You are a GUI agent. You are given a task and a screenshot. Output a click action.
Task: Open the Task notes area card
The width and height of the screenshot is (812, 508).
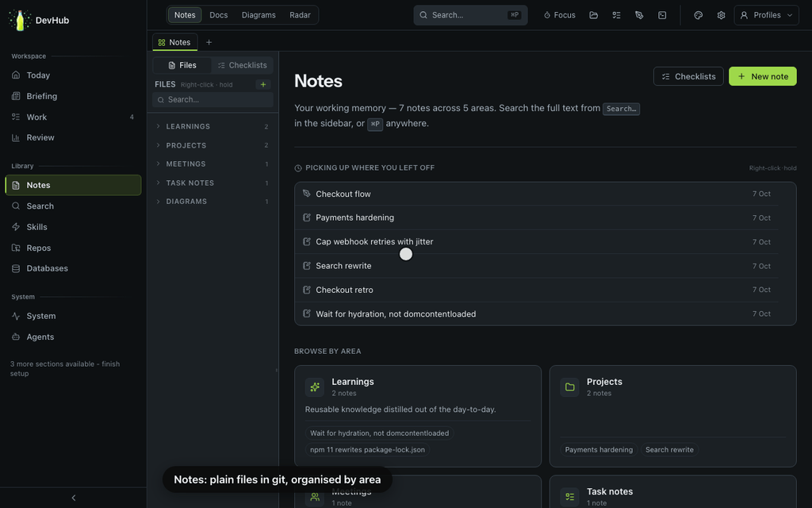[672, 492]
